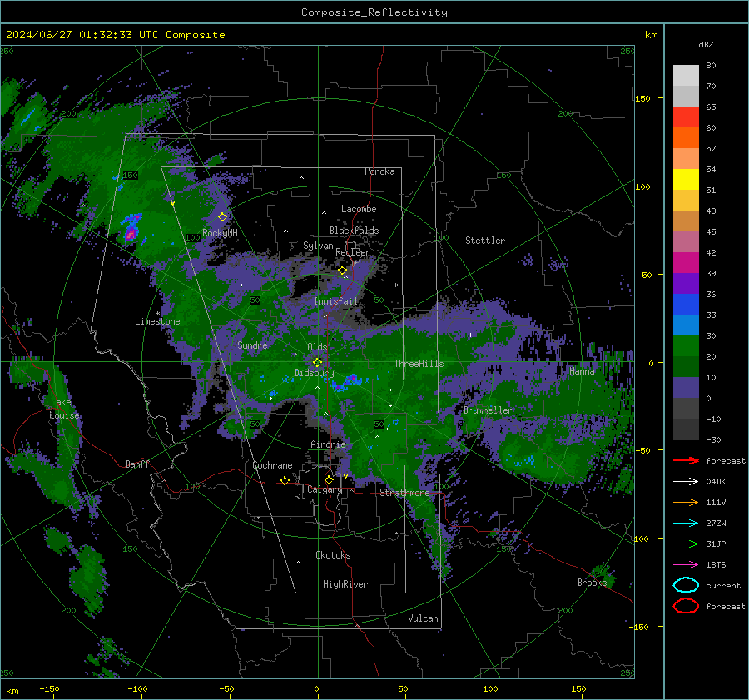Click the Ponoka town label
This screenshot has height=700, width=749.
(x=379, y=171)
